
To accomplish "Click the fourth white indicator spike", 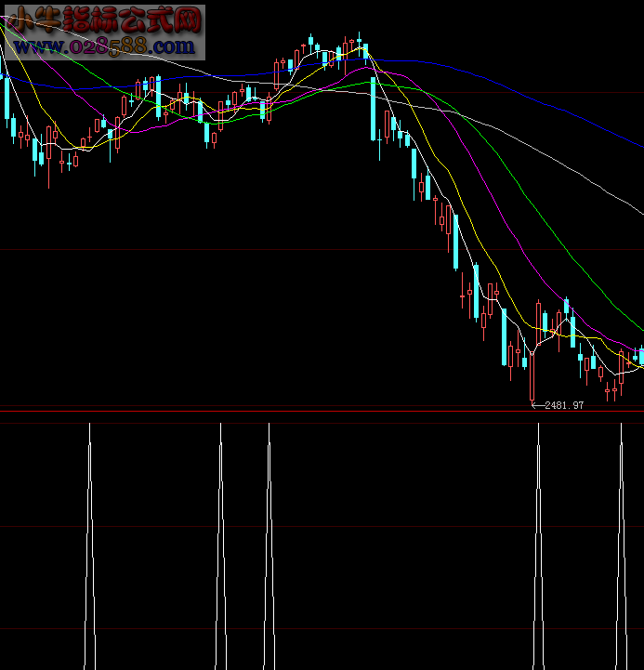I will click(x=538, y=539).
